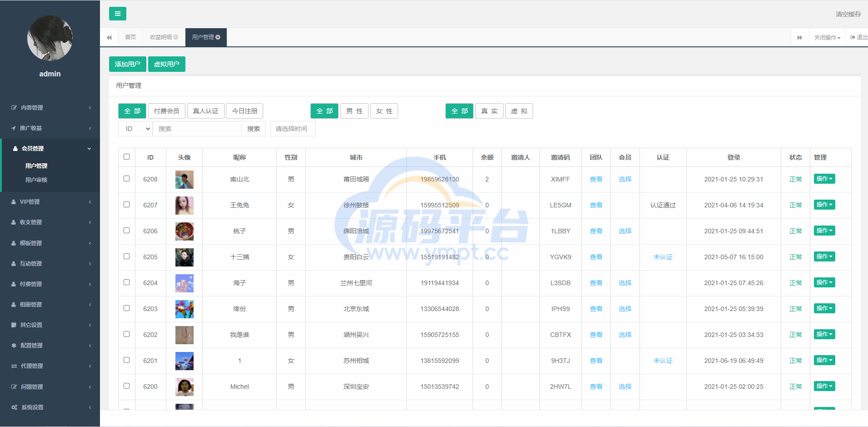Click the VIP管理 user icon
The height and width of the screenshot is (427, 868).
14,202
